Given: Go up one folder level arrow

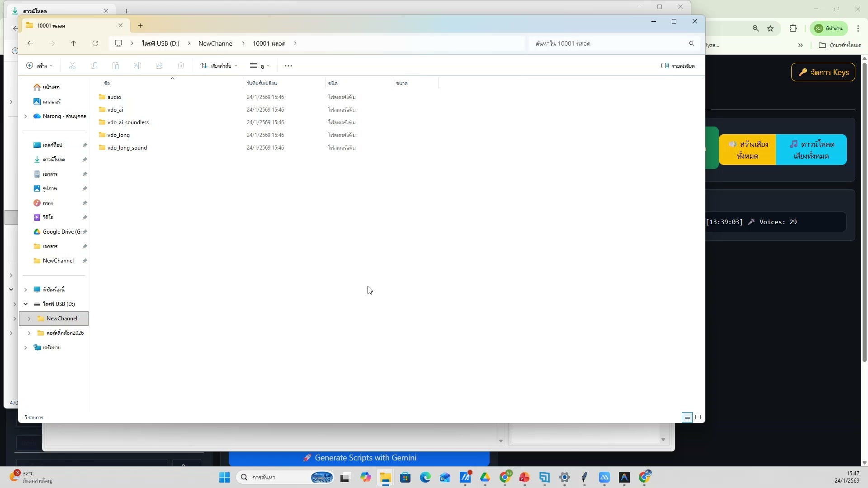Looking at the screenshot, I should click(x=74, y=43).
